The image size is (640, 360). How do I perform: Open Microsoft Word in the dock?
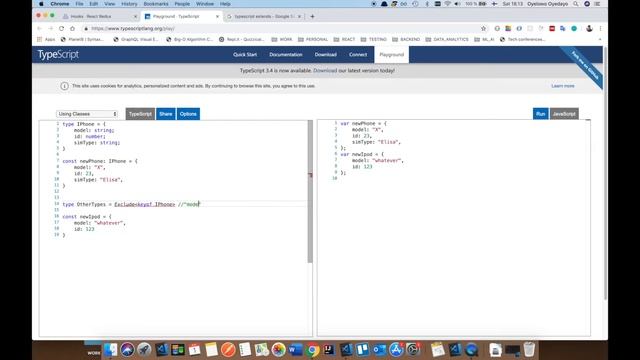point(295,350)
